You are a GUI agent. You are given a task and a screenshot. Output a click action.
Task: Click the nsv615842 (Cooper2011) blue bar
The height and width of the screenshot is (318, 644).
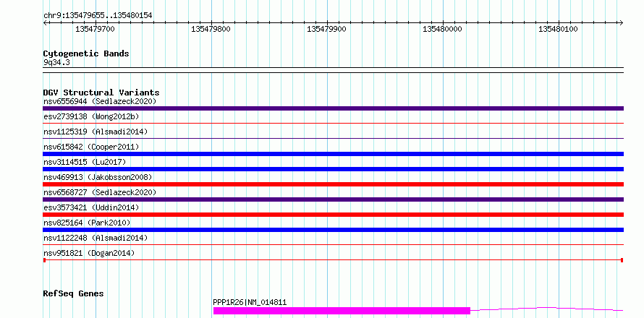click(x=333, y=154)
